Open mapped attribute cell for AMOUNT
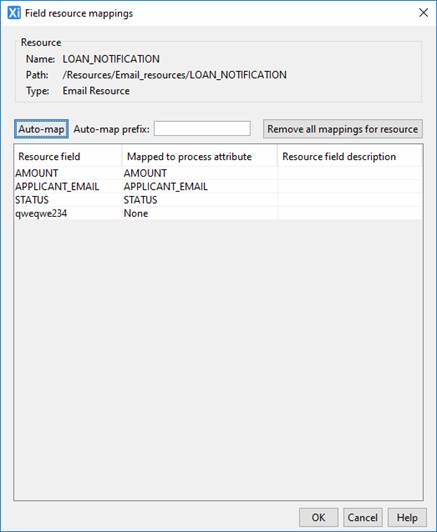The height and width of the screenshot is (532, 437). point(200,173)
